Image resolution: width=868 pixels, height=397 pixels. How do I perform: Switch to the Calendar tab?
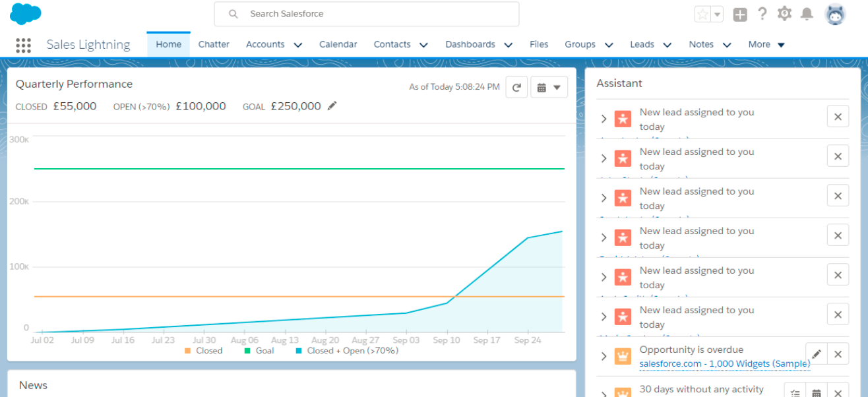[338, 44]
